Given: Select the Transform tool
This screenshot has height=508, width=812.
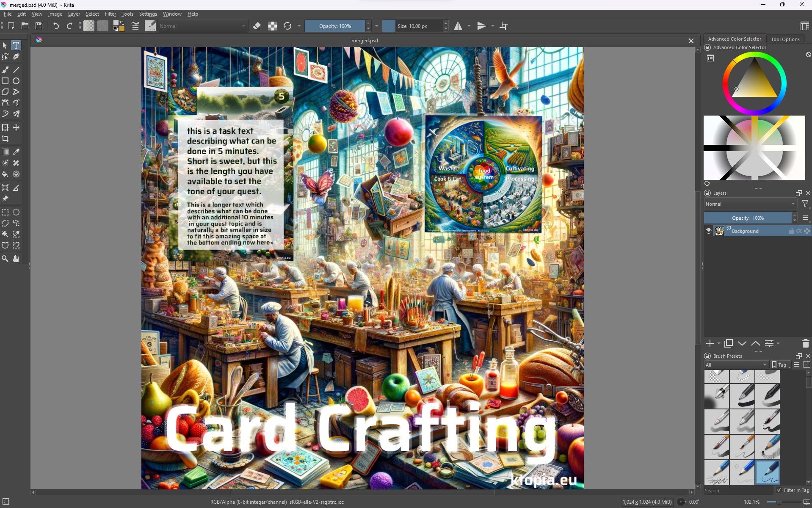Looking at the screenshot, I should click(x=5, y=127).
